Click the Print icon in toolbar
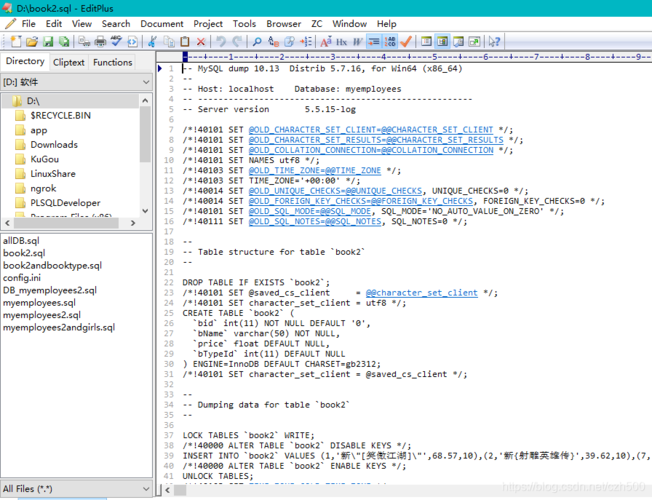Screen dimensions: 652x500 click(x=99, y=42)
